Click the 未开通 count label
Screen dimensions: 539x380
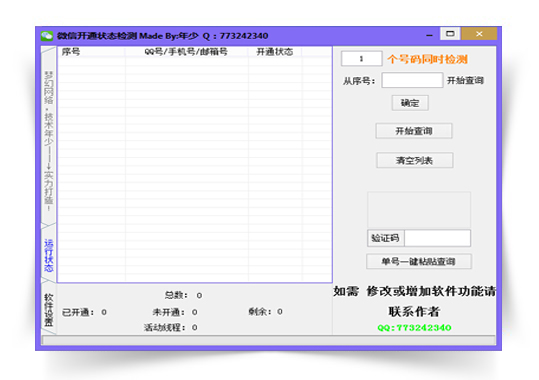click(175, 312)
